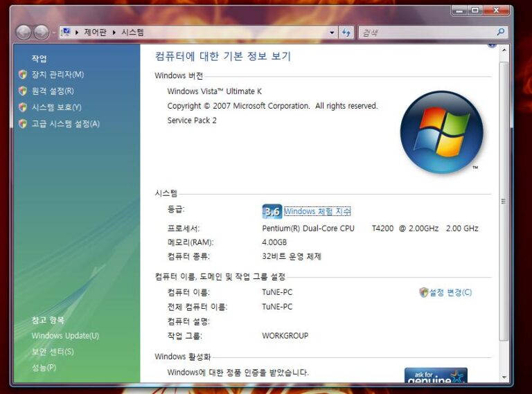Open Windows Update(U) link

click(x=65, y=336)
